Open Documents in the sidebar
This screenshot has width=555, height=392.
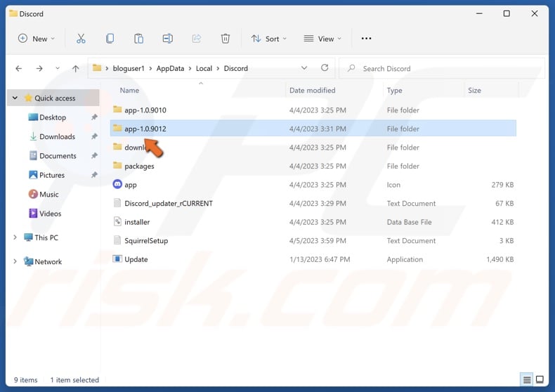[x=58, y=156]
